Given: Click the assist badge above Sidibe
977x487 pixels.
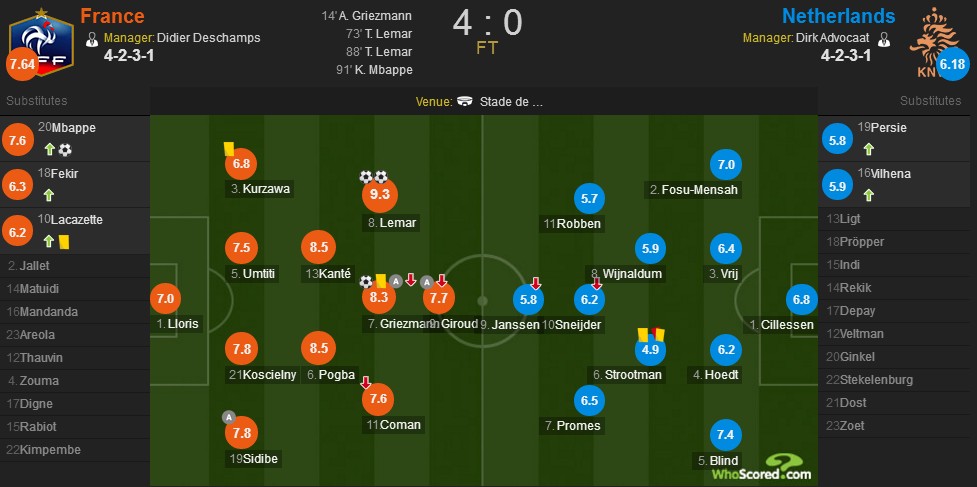Looking at the screenshot, I should click(x=229, y=417).
